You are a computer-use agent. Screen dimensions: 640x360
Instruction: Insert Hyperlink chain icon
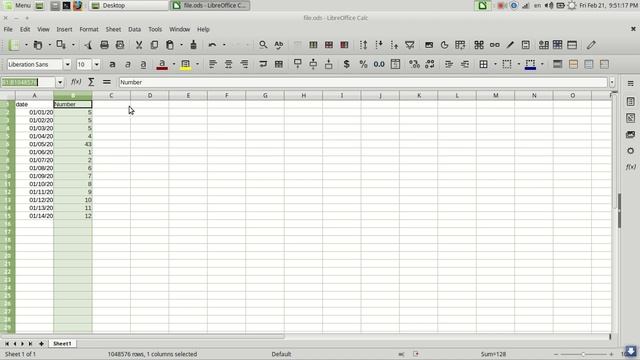pos(494,45)
